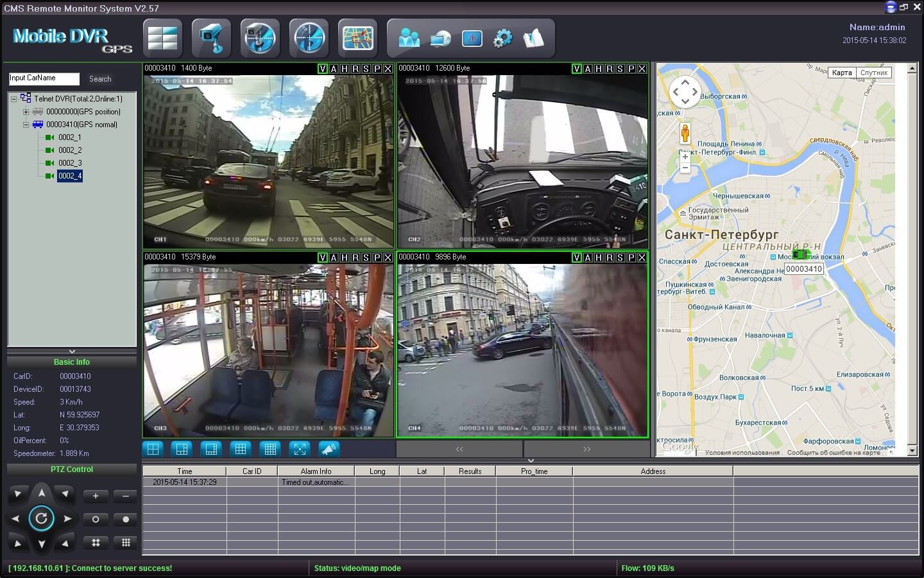Open the video wall grid view
This screenshot has width=924, height=578.
pos(162,39)
